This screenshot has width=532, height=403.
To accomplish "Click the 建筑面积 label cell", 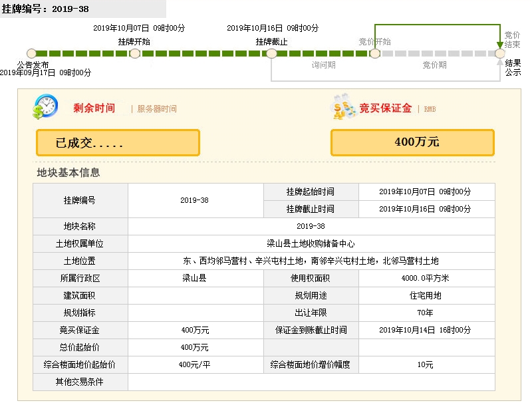I will pyautogui.click(x=80, y=295).
